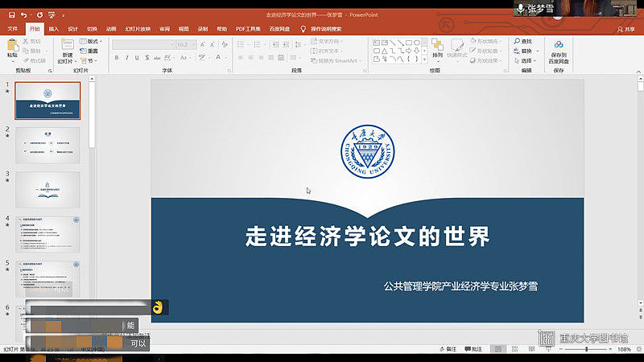Click the 共享 (Share) button
Image resolution: width=644 pixels, height=362 pixels.
tap(626, 29)
